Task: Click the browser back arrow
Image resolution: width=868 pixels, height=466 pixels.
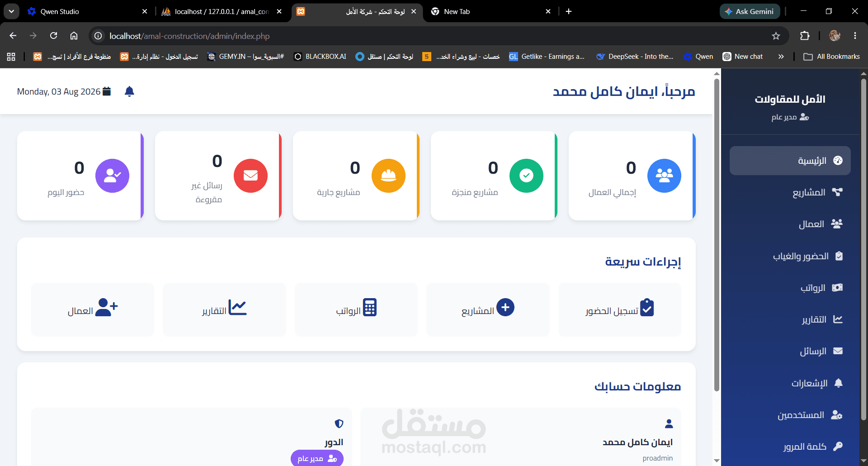Action: 13,36
